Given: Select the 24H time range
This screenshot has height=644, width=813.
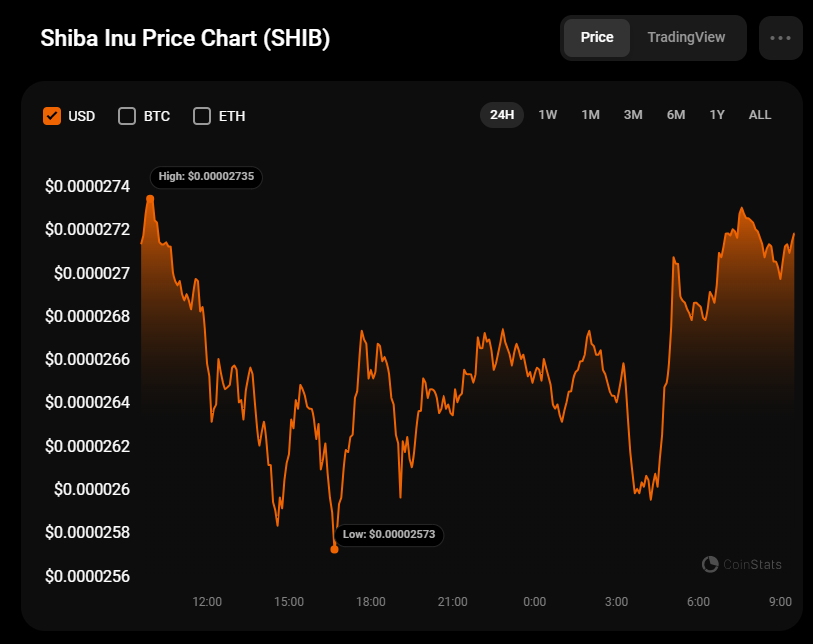Looking at the screenshot, I should click(502, 115).
